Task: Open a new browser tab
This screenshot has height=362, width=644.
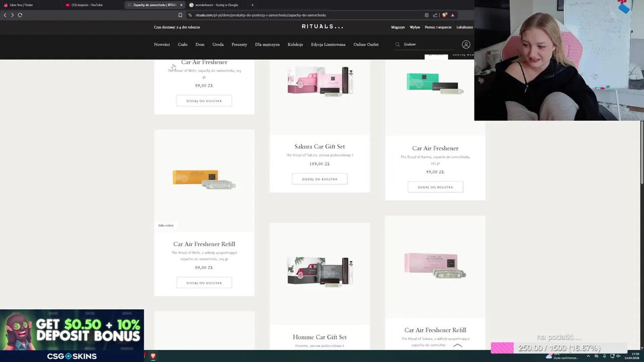Action: pos(253,5)
